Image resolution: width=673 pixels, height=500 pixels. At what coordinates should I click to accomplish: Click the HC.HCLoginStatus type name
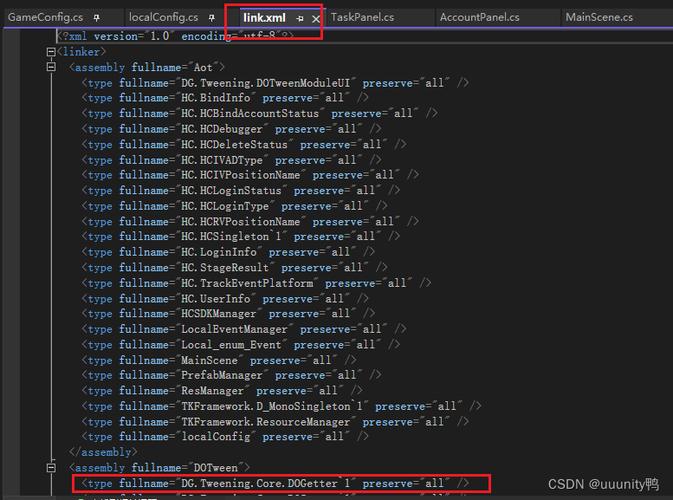click(x=231, y=191)
